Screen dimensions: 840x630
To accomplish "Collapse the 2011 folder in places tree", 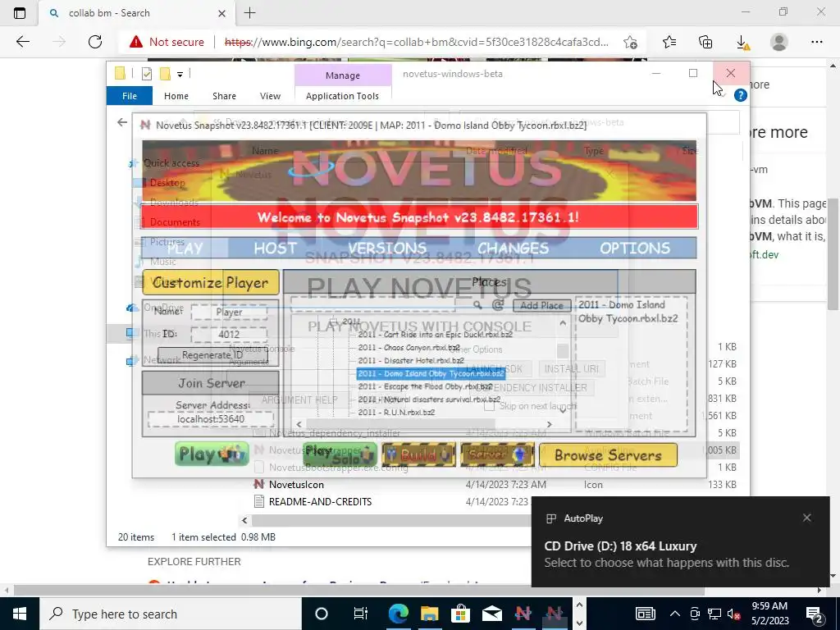I will coord(333,322).
